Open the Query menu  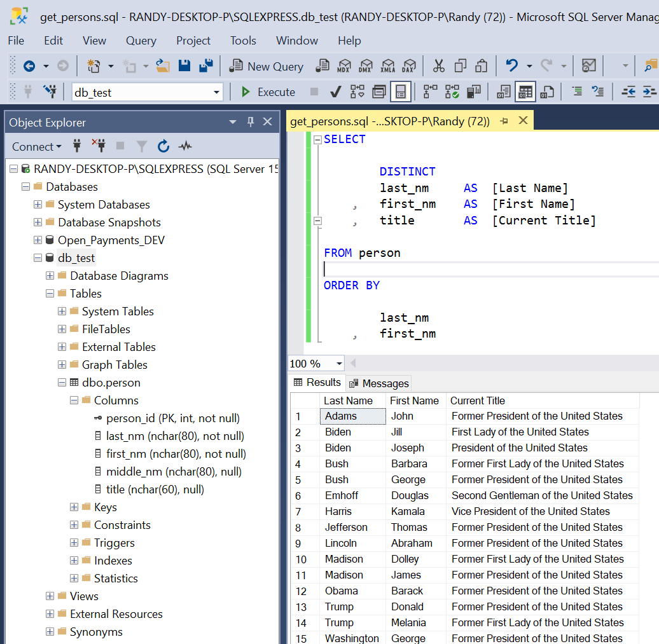pyautogui.click(x=141, y=41)
